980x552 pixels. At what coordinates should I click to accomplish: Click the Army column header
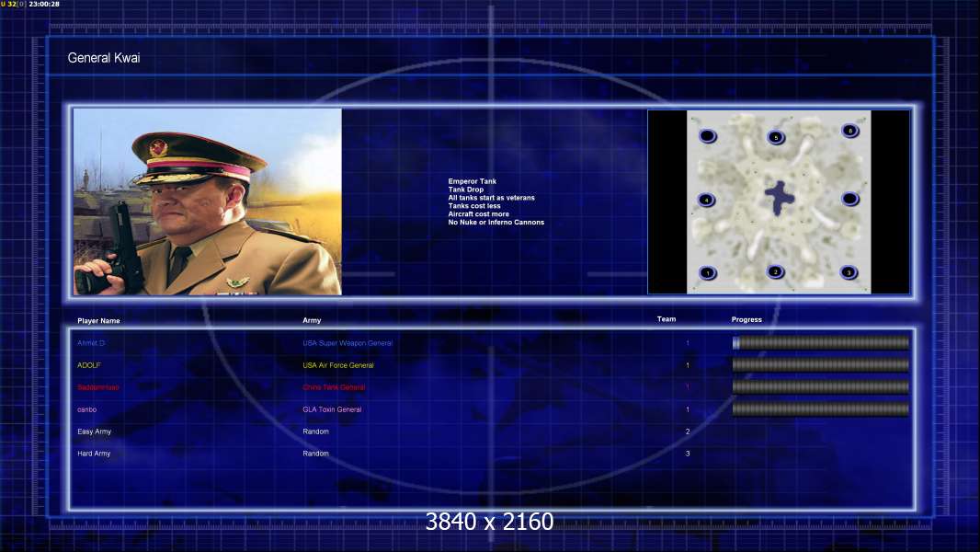312,320
